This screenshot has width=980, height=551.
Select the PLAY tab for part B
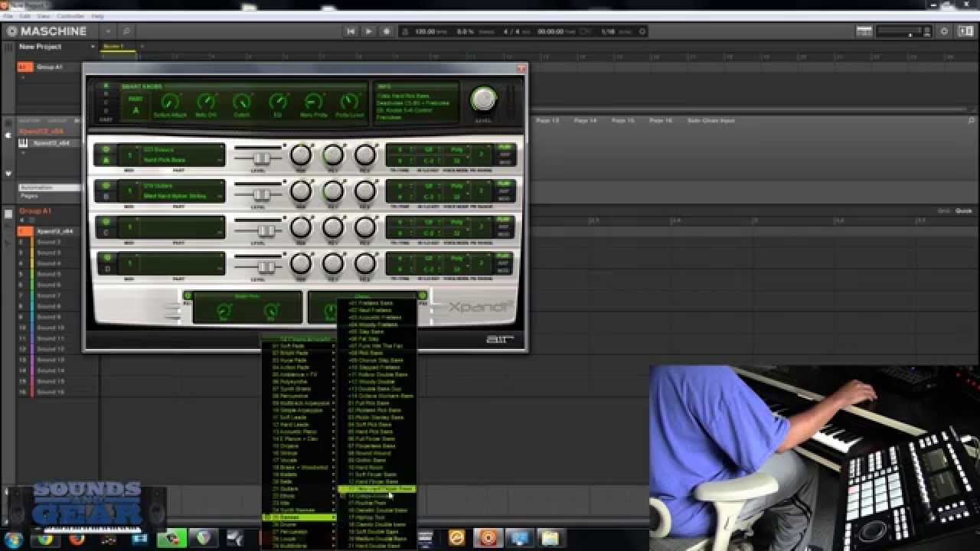click(x=504, y=183)
